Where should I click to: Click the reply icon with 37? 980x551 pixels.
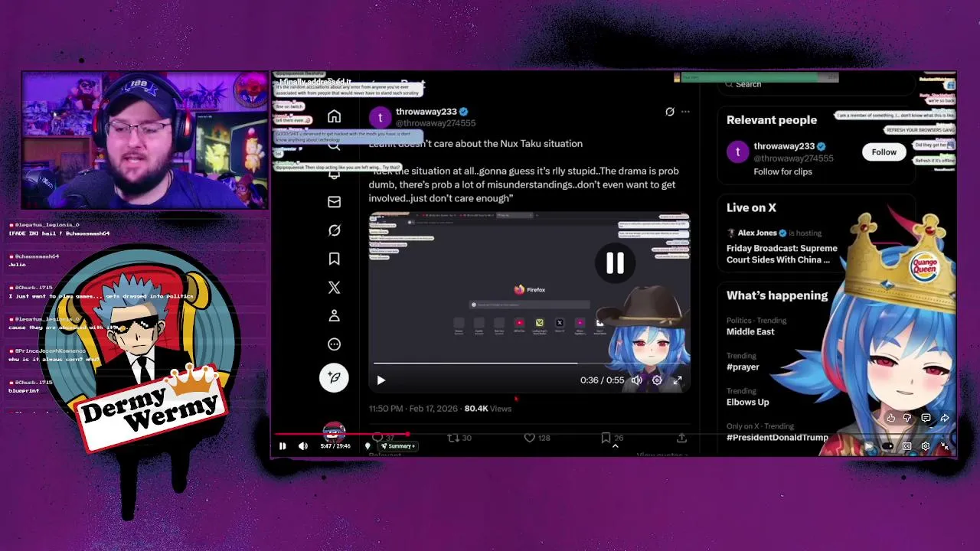coord(378,438)
